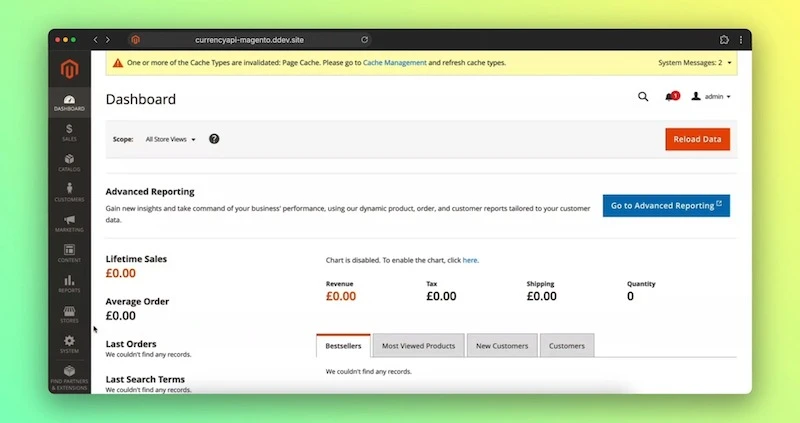Click the scope help question mark icon
The height and width of the screenshot is (423, 800).
[x=214, y=139]
